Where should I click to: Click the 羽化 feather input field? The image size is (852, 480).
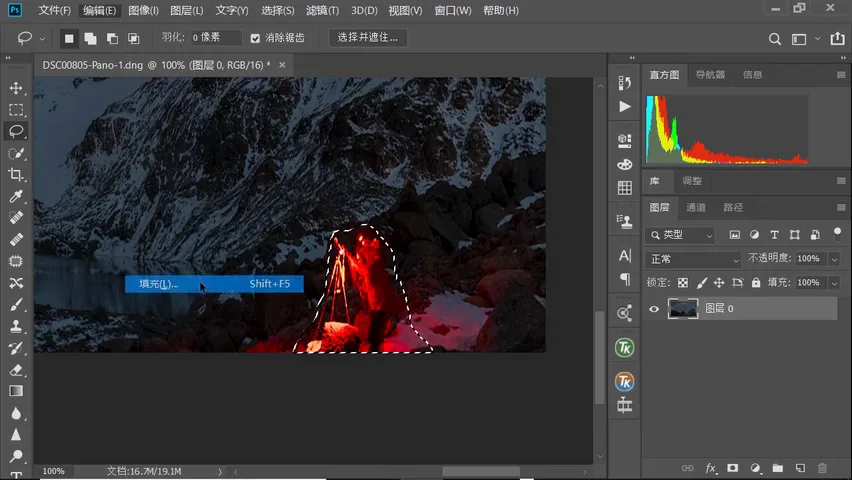pyautogui.click(x=216, y=38)
